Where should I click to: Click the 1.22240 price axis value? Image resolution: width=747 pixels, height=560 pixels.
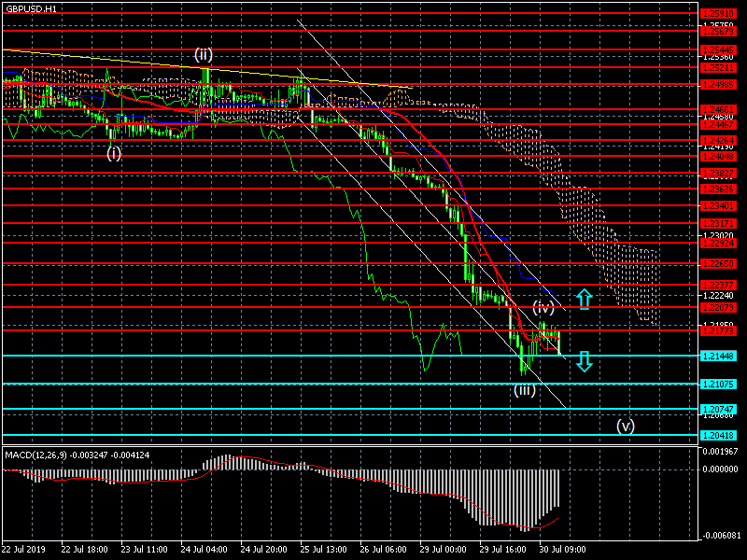(718, 296)
